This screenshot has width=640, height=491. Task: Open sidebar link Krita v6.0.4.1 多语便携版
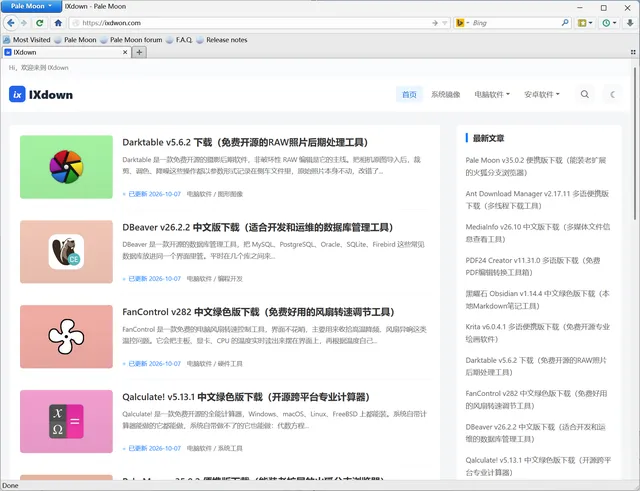538,333
